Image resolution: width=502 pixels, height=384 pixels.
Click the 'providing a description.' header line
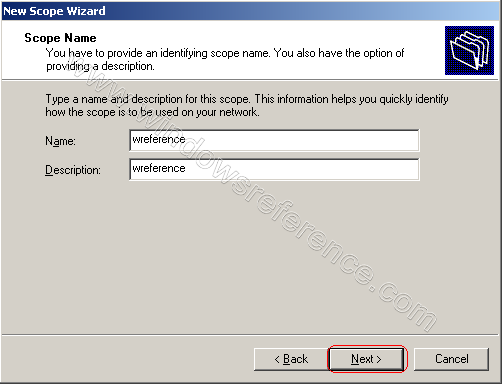100,66
